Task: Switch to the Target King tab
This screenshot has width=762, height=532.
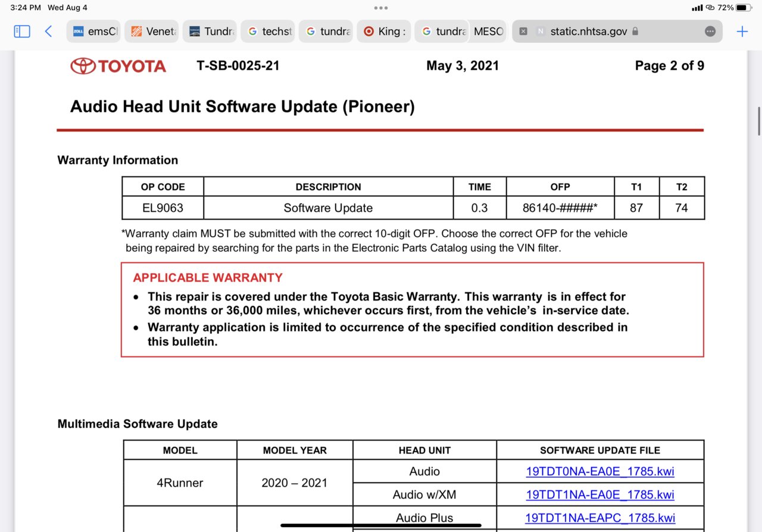Action: coord(384,32)
